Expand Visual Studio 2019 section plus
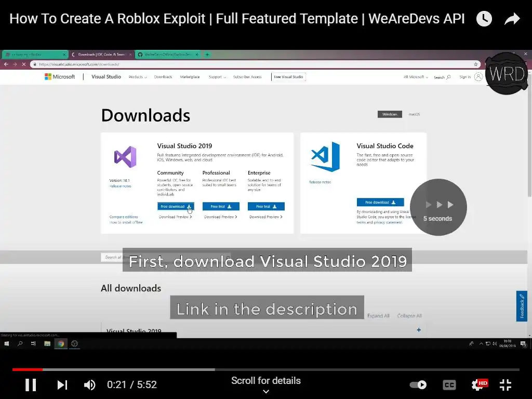 (419, 330)
